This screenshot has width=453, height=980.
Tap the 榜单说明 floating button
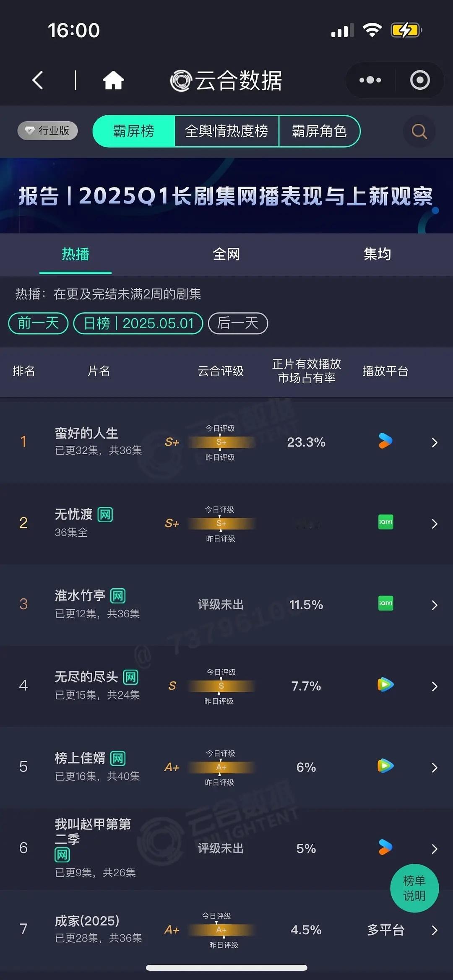(x=414, y=888)
